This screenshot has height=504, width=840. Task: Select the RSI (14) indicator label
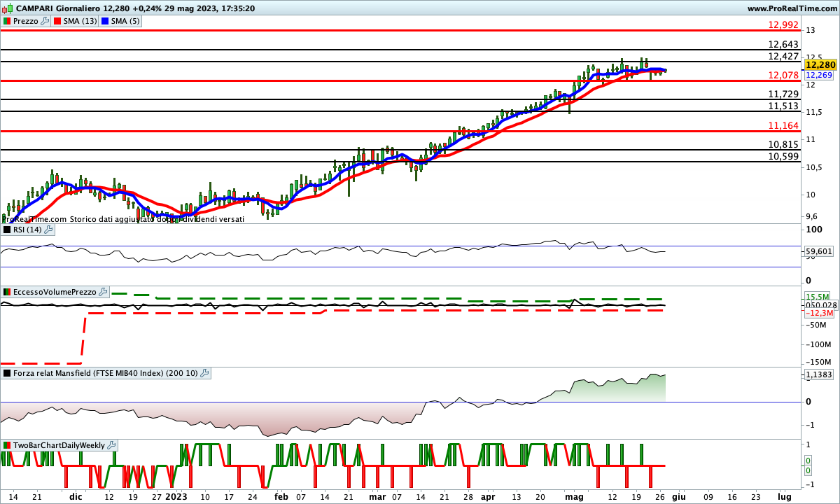[28, 229]
